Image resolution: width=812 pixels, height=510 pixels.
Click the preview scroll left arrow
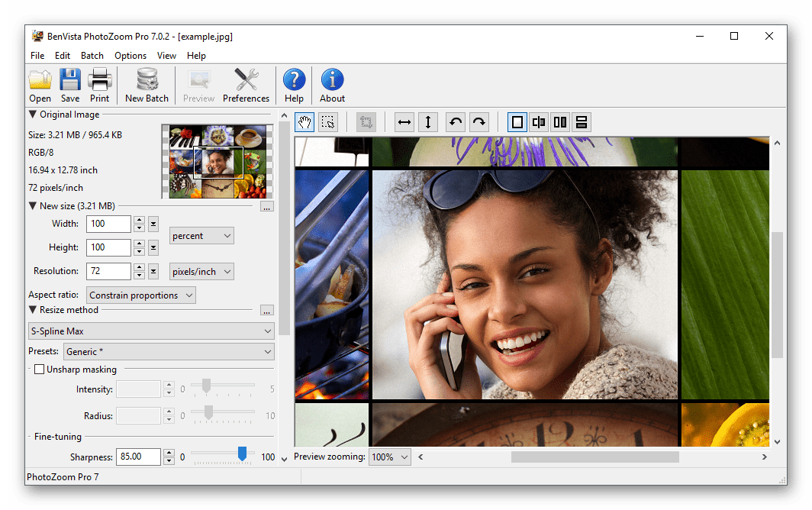[421, 457]
